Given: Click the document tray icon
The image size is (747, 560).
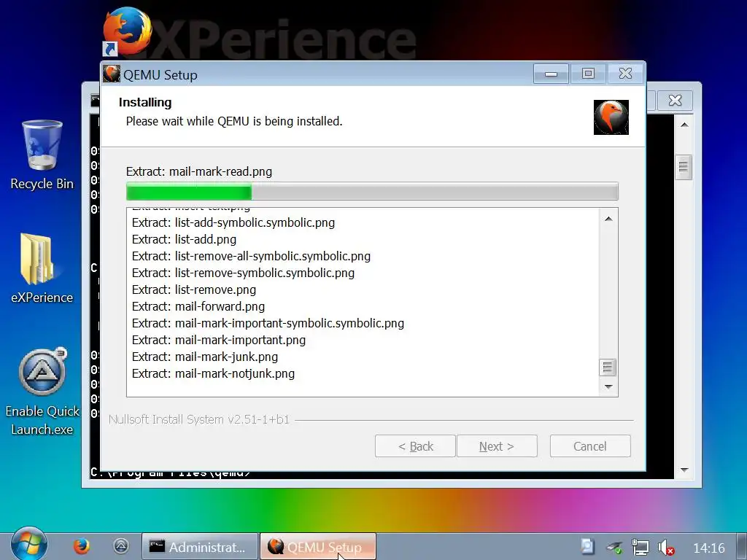Looking at the screenshot, I should 588,547.
